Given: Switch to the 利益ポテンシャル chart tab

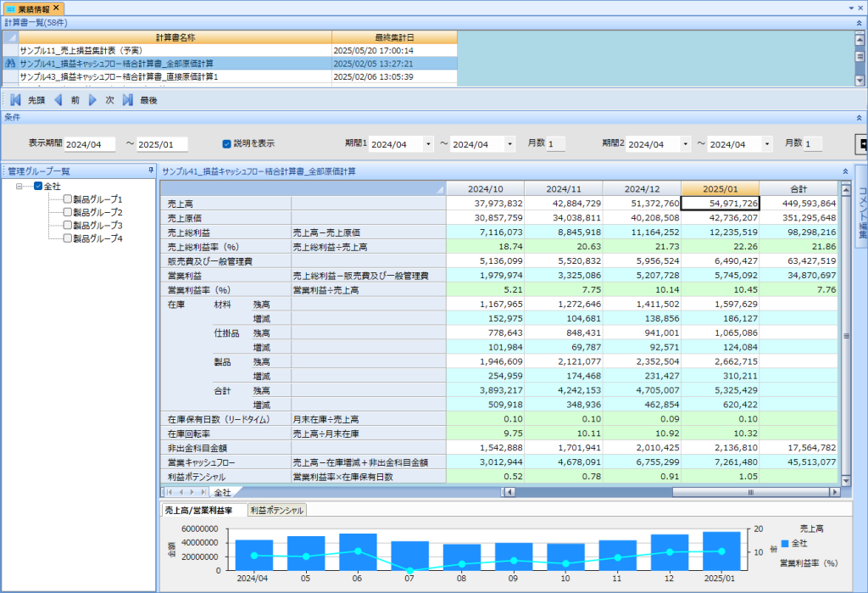Looking at the screenshot, I should click(276, 511).
